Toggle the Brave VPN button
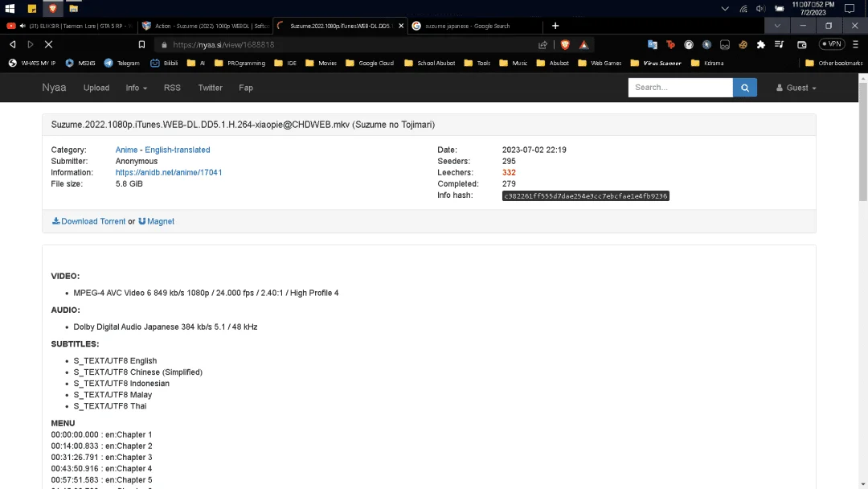Viewport: 868px width, 489px height. [832, 43]
